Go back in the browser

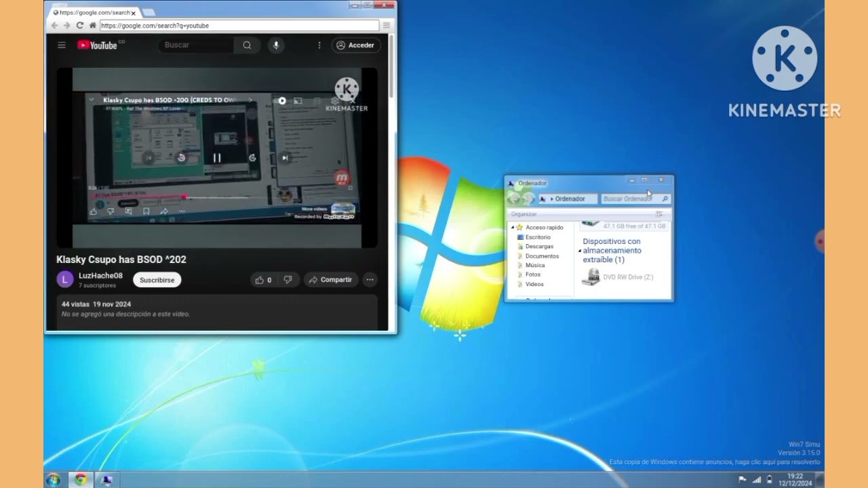pyautogui.click(x=55, y=26)
